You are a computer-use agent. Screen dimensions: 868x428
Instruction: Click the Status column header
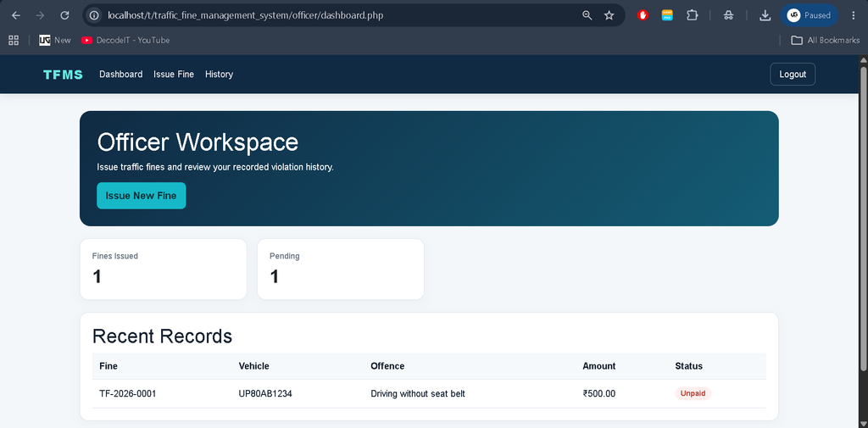688,366
